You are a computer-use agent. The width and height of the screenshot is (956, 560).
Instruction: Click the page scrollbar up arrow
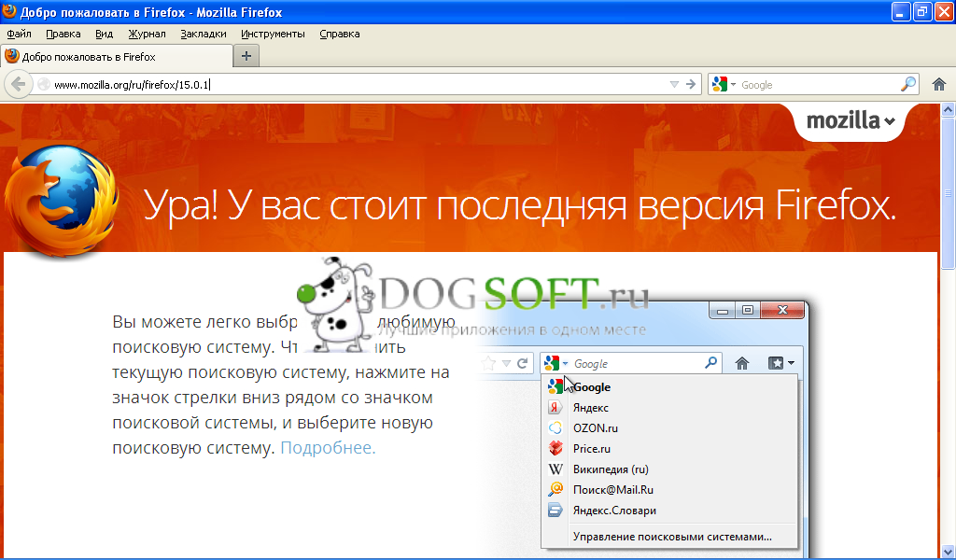pyautogui.click(x=948, y=110)
